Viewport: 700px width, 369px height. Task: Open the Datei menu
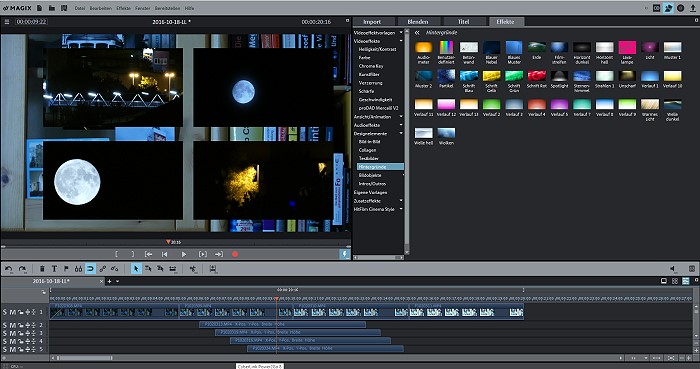click(79, 8)
